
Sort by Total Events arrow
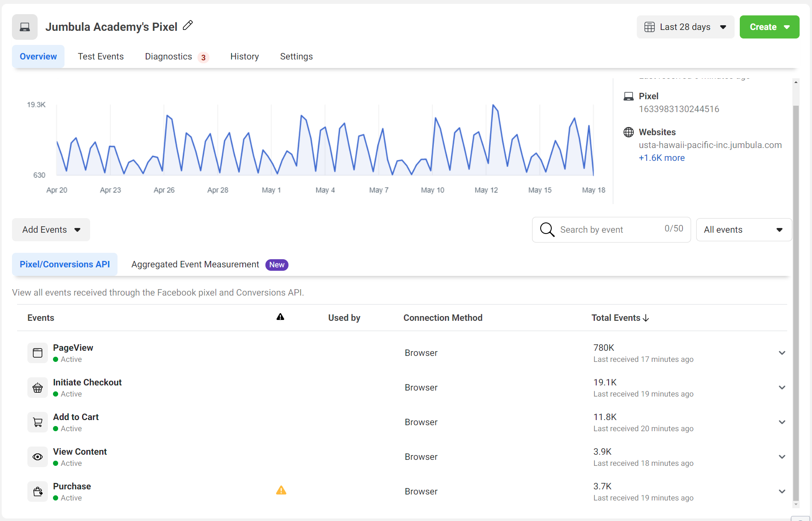(646, 318)
